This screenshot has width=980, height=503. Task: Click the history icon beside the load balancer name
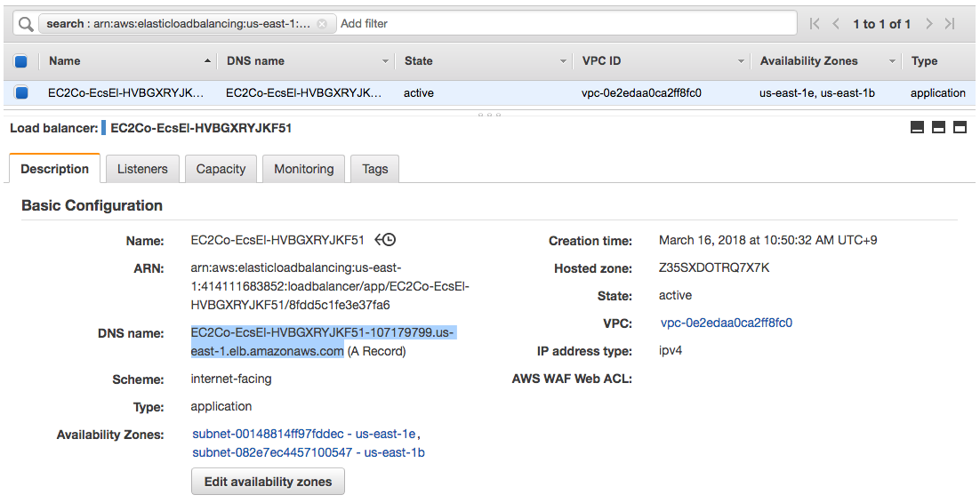point(385,240)
